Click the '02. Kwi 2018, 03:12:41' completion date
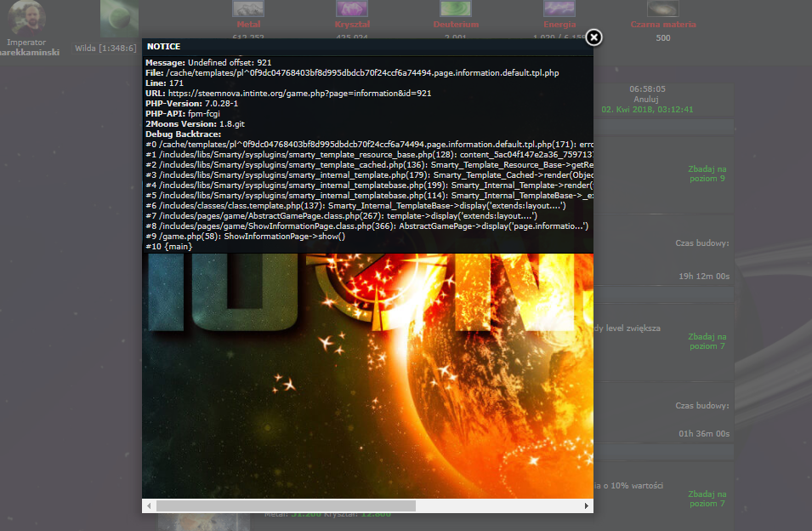 (x=647, y=109)
